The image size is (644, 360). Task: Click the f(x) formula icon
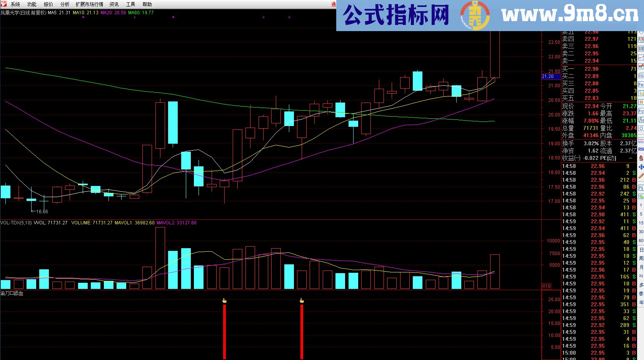pyautogui.click(x=641, y=120)
